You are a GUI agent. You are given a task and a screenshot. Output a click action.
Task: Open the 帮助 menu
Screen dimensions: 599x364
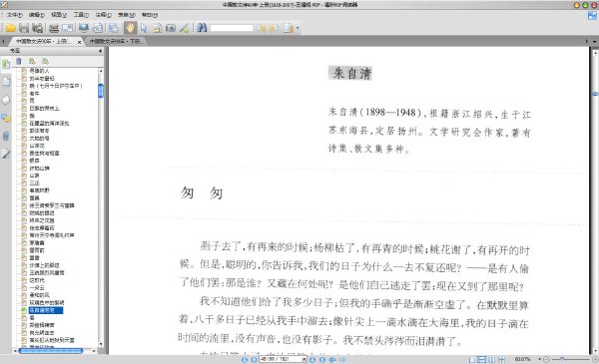point(150,15)
